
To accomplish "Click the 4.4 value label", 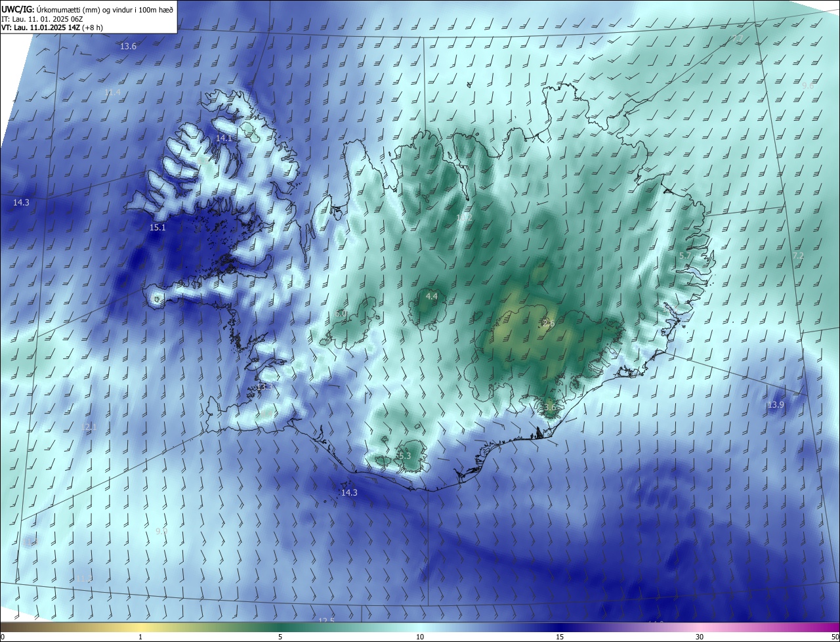I will coord(431,297).
